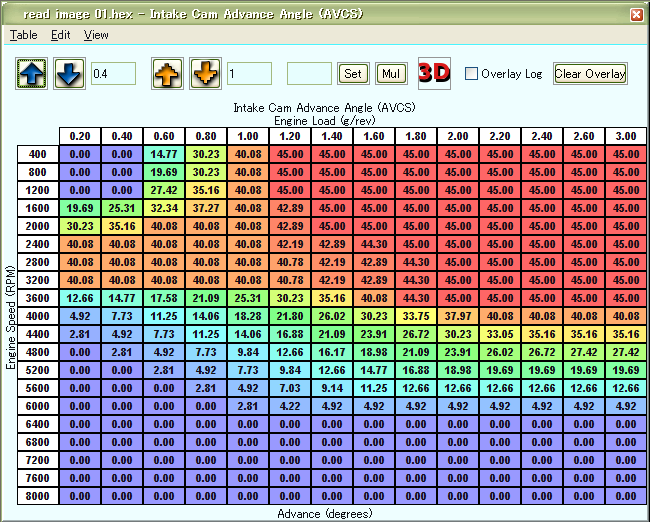Open the View menu
The image size is (650, 522).
tap(96, 34)
